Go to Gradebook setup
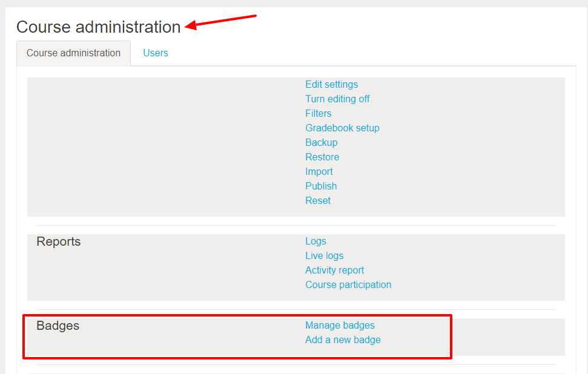 click(342, 128)
